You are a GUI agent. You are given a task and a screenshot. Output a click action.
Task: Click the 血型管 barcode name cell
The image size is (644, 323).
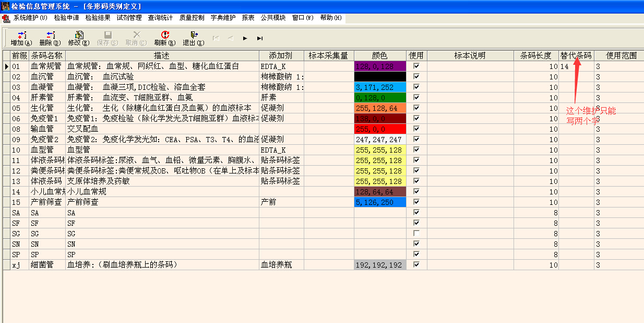tap(47, 150)
